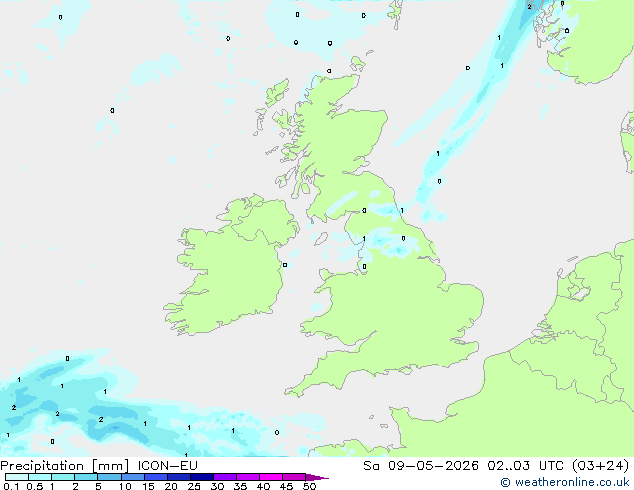Click the '0.1' legend scale label
634x490 pixels.
click(x=11, y=486)
